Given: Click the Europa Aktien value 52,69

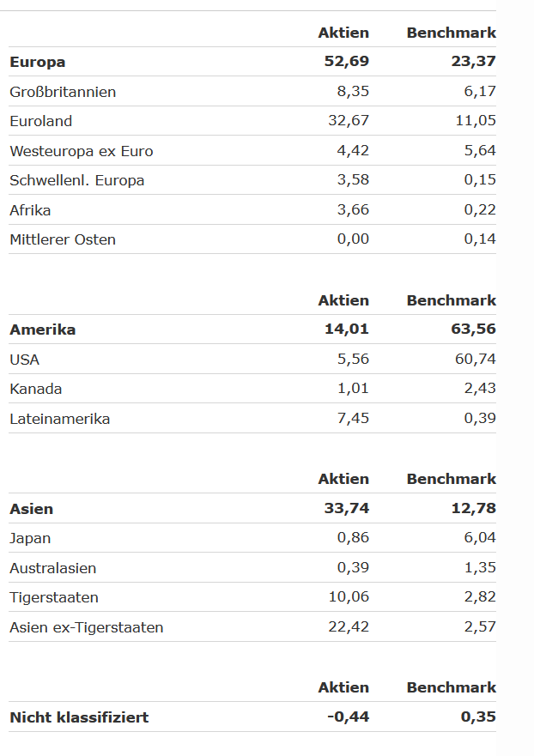Looking at the screenshot, I should click(x=347, y=62).
